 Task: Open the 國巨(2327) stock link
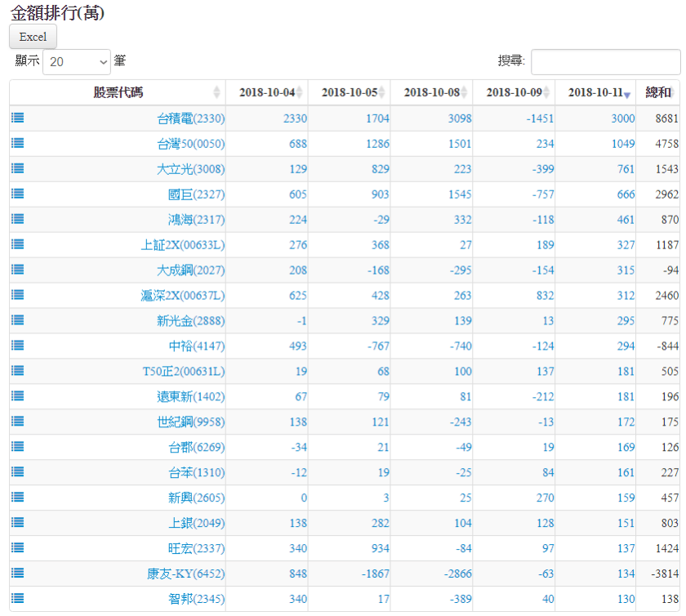coord(196,194)
